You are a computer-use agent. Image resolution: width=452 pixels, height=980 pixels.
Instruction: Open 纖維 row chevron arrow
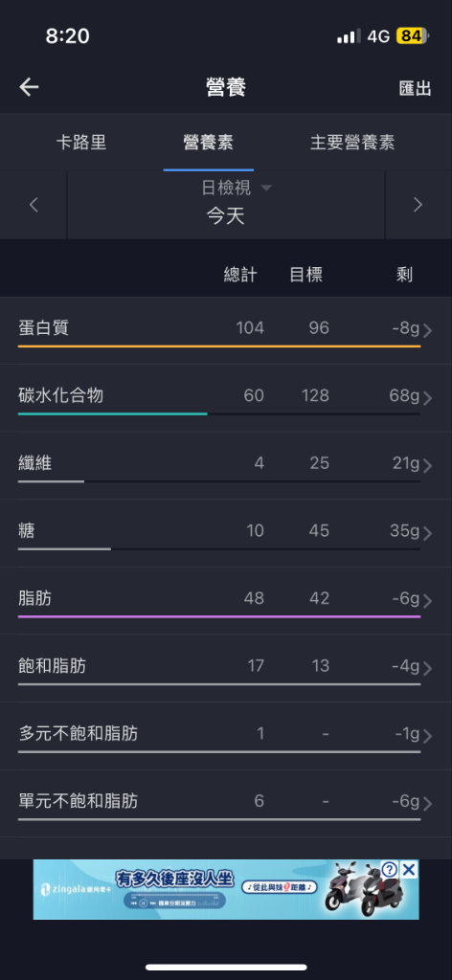click(x=428, y=466)
